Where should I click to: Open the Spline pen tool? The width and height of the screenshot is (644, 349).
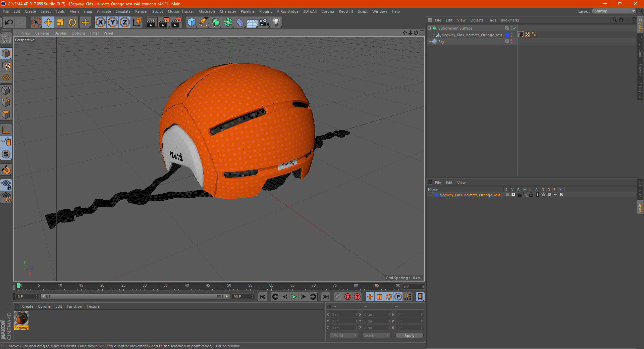pos(204,22)
